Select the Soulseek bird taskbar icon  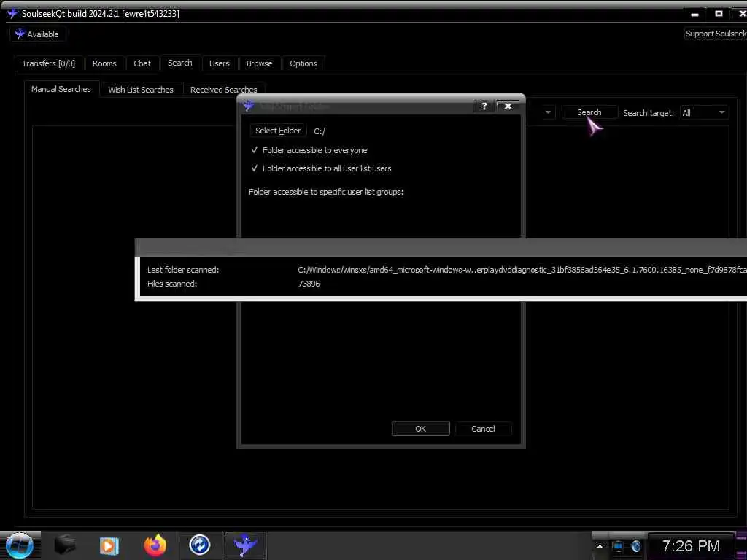[245, 545]
